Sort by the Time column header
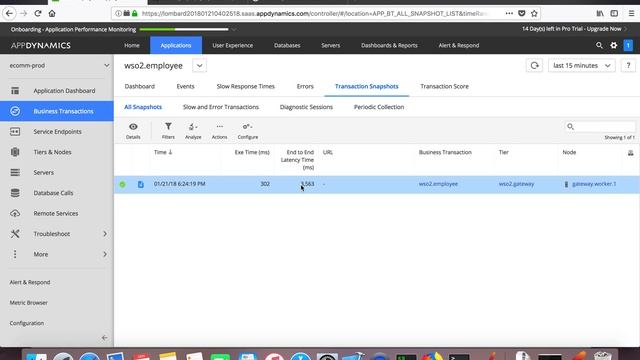The height and width of the screenshot is (360, 640). click(163, 152)
